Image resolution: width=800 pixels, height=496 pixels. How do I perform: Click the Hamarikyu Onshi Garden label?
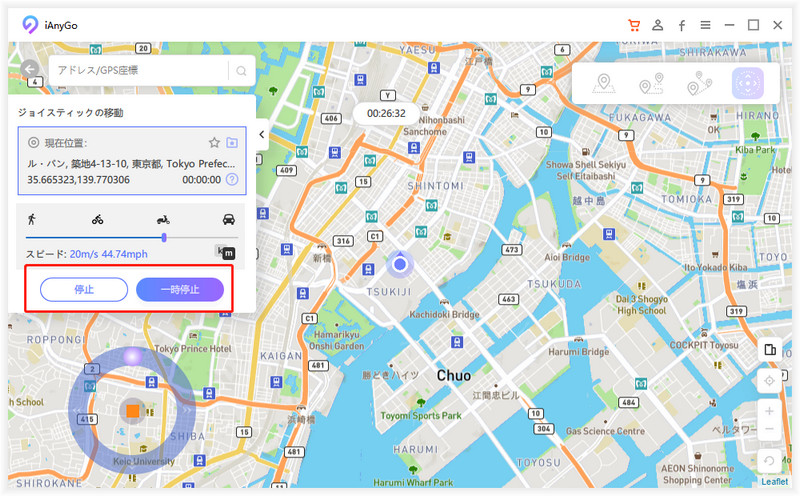(x=336, y=340)
